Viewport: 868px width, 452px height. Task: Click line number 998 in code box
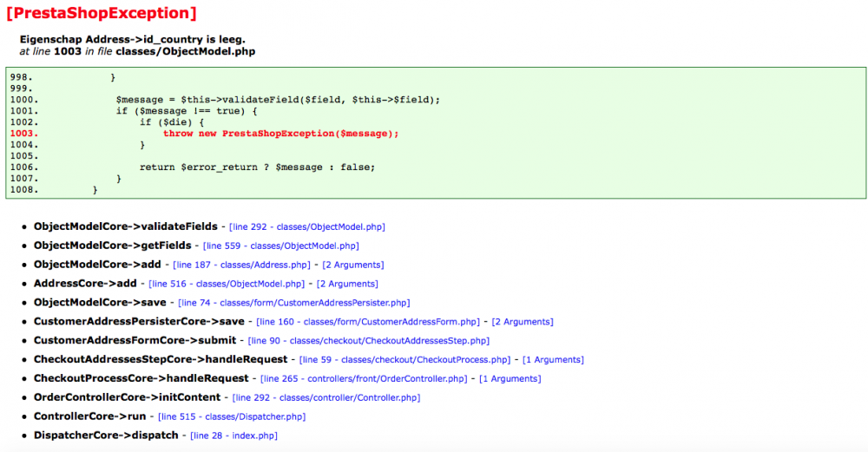click(x=22, y=77)
